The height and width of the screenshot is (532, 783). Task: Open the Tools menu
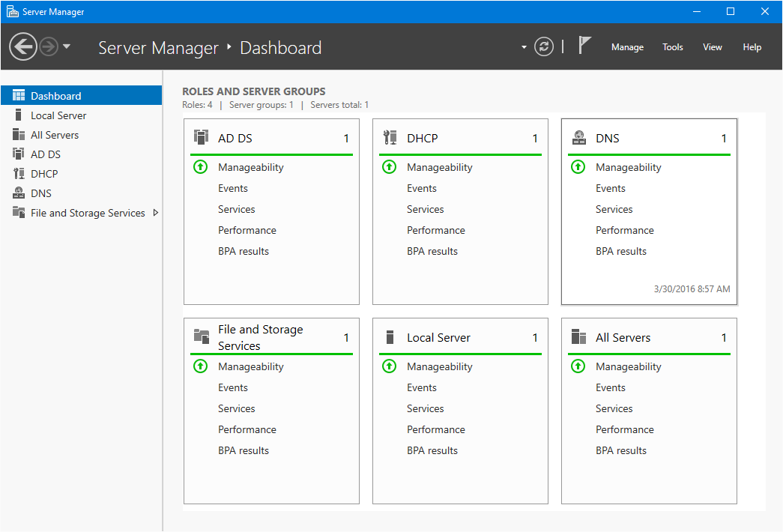672,47
